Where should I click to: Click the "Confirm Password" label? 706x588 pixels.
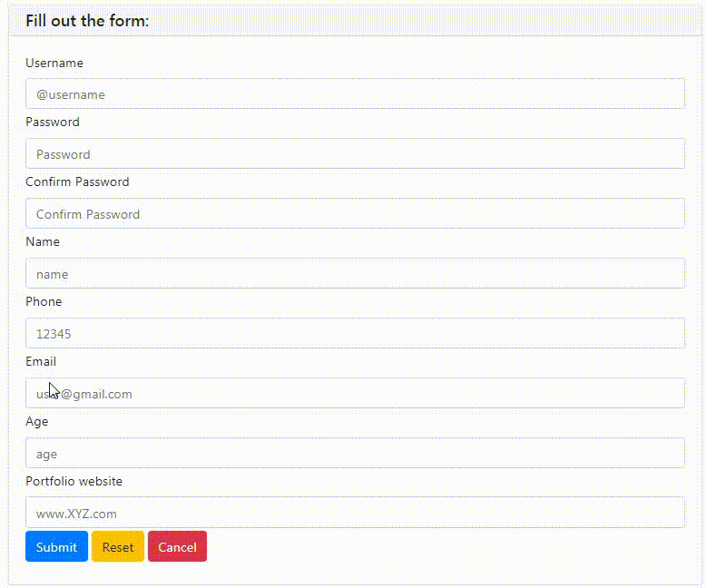pyautogui.click(x=77, y=182)
